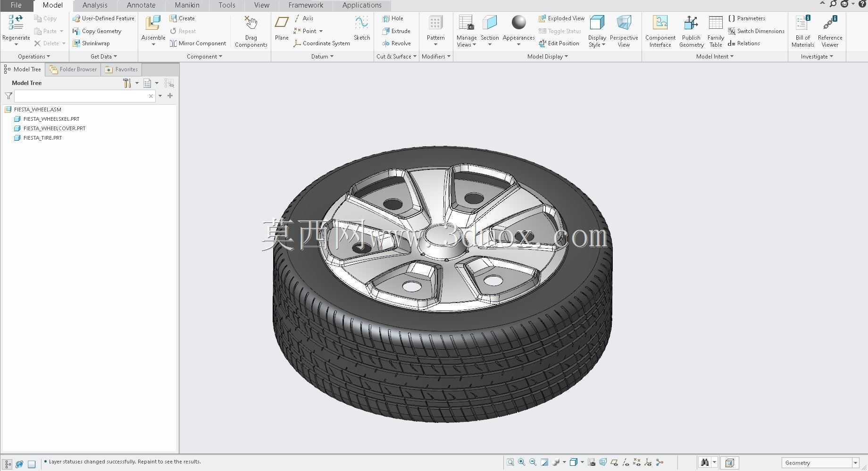Click the Regenerate icon
Viewport: 868px width, 471px height.
click(x=16, y=23)
